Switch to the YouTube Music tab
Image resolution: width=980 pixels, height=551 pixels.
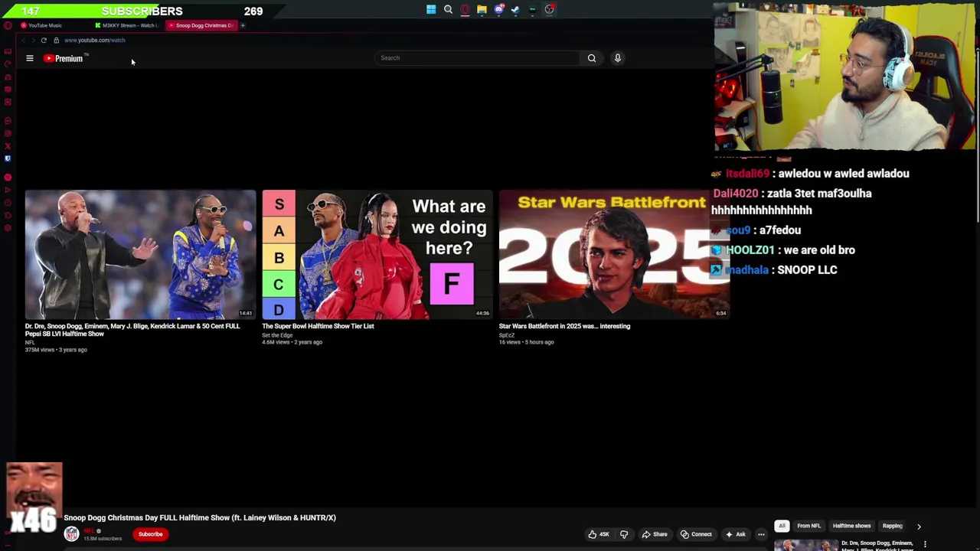point(44,25)
